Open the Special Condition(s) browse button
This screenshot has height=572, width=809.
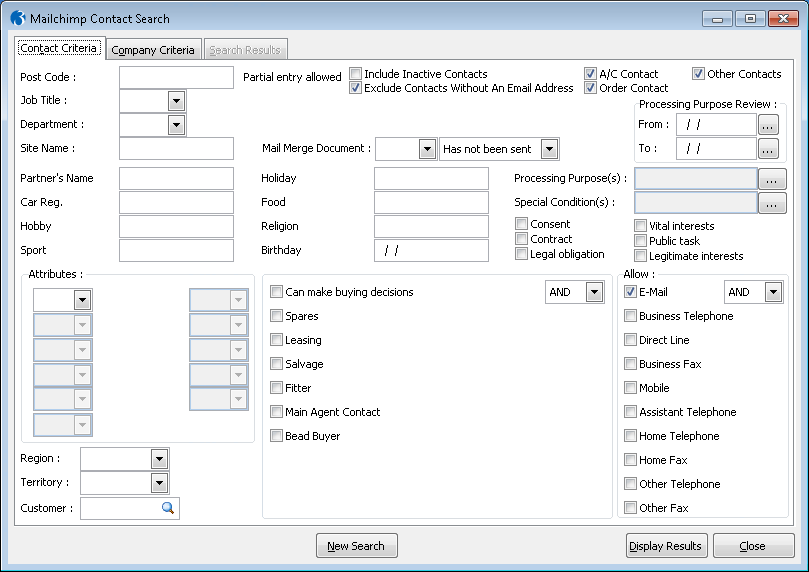[772, 203]
